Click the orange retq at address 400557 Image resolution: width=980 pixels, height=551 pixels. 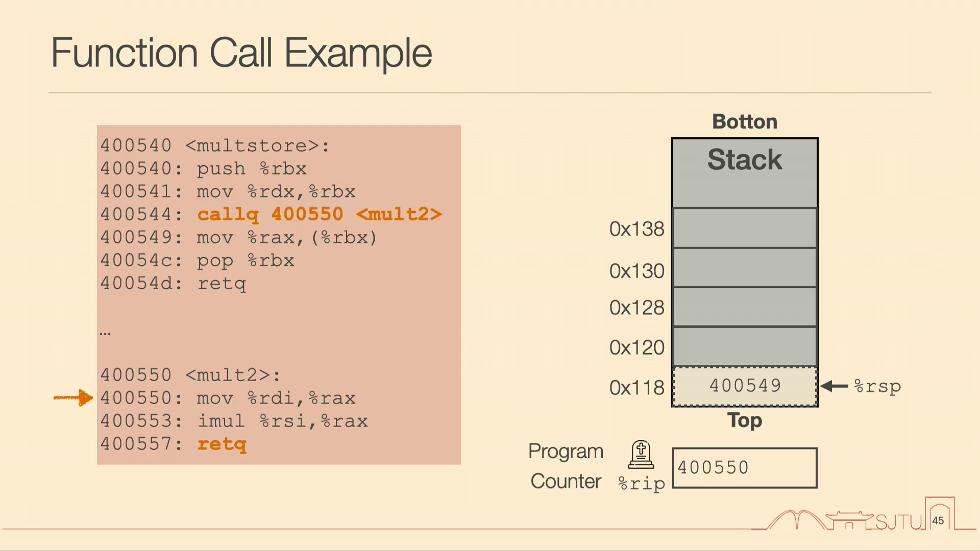222,444
